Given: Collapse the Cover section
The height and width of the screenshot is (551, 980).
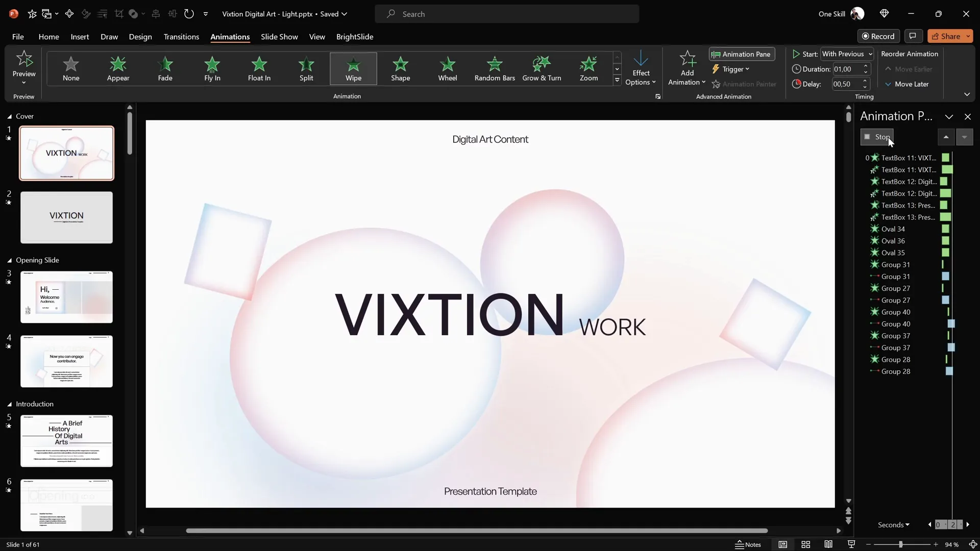Looking at the screenshot, I should (x=9, y=116).
